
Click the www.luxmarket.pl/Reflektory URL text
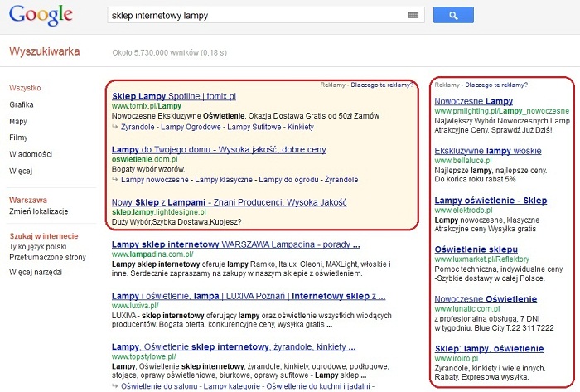[x=482, y=259]
